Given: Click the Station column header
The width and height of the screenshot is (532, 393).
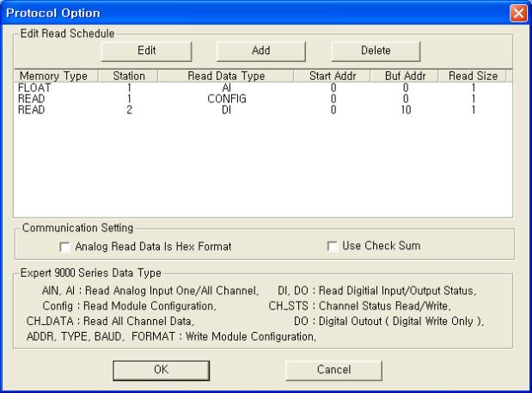Looking at the screenshot, I should [129, 77].
